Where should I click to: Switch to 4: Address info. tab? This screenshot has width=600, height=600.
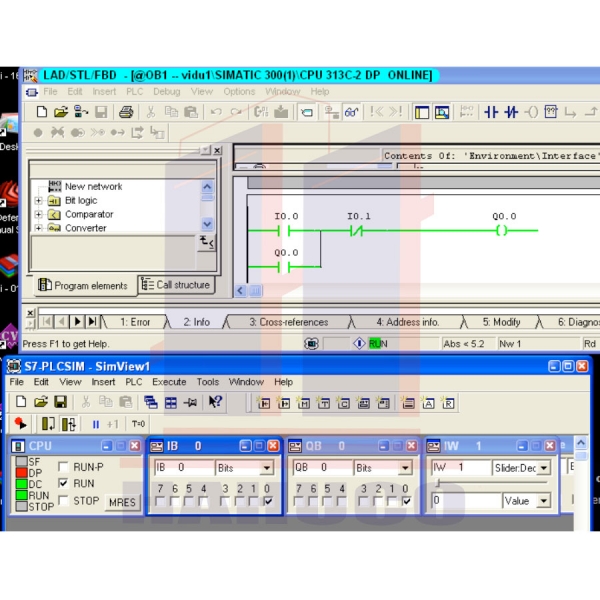407,322
